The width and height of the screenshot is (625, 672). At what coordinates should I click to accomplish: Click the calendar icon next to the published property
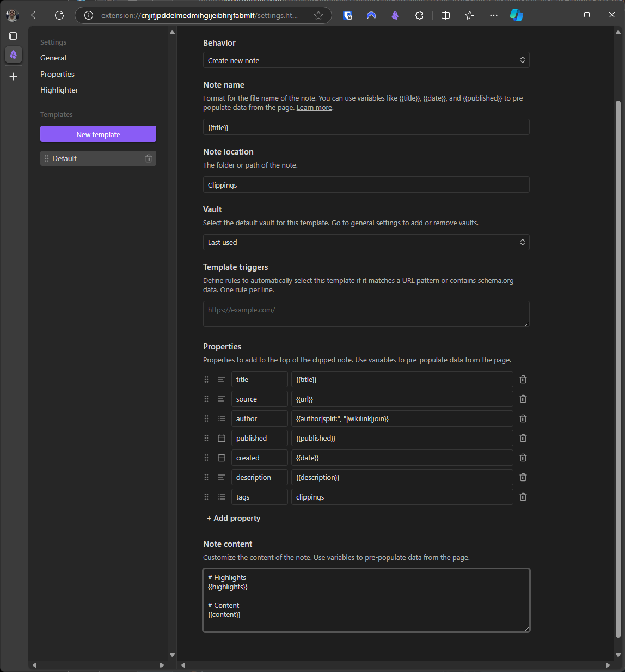pos(221,438)
